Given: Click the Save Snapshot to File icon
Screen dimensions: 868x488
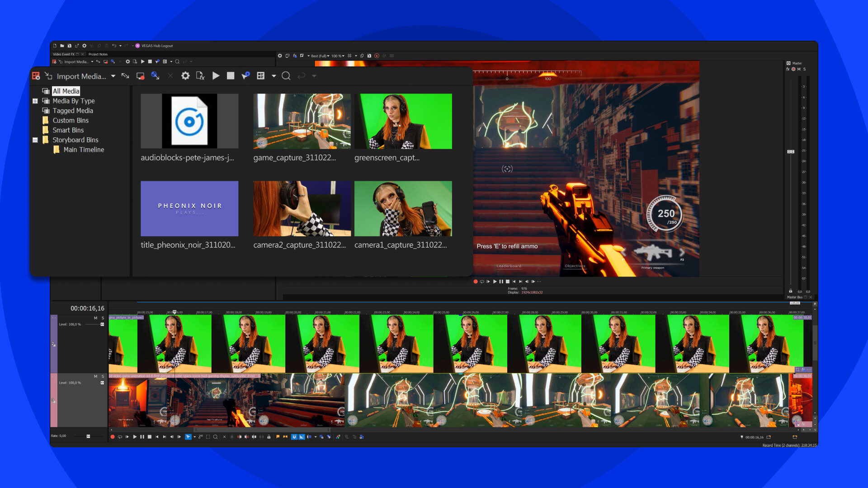Looking at the screenshot, I should 369,56.
